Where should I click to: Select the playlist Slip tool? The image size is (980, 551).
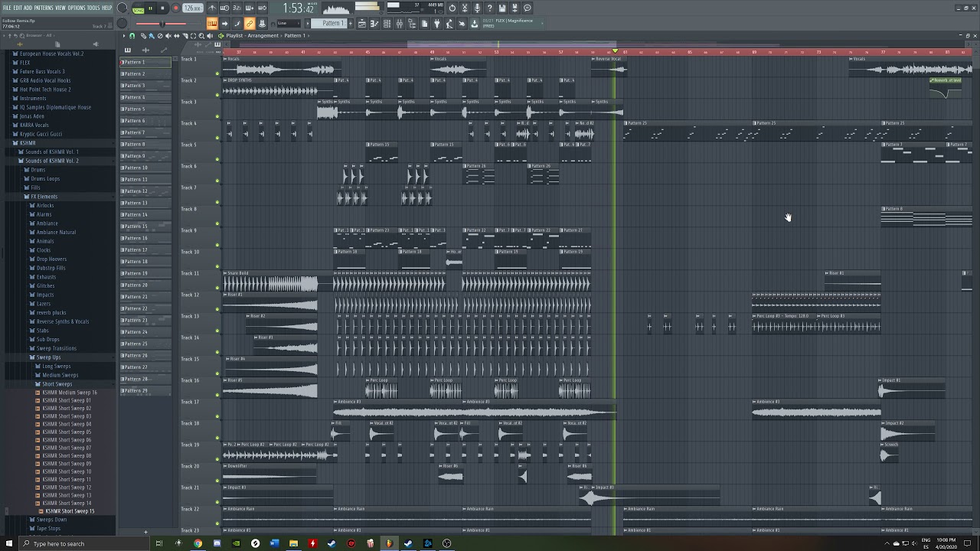pyautogui.click(x=177, y=35)
